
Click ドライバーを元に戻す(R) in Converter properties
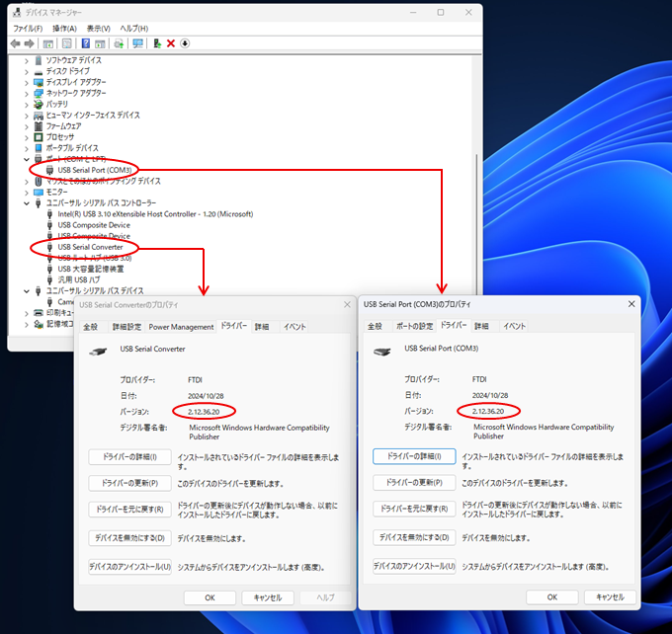pos(129,510)
